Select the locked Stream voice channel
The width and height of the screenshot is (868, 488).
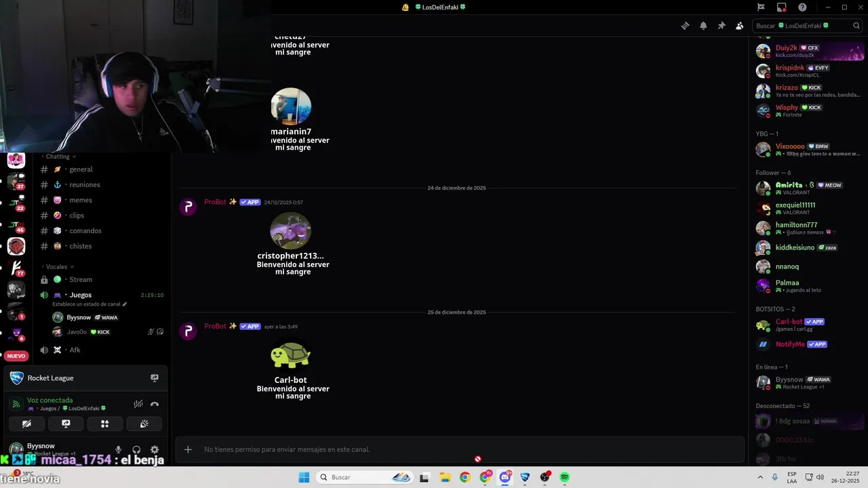pos(102,279)
